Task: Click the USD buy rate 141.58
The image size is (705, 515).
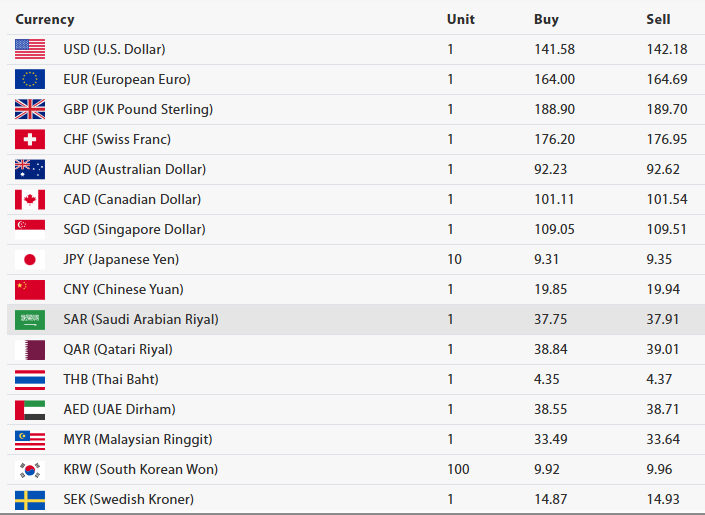Action: tap(554, 49)
